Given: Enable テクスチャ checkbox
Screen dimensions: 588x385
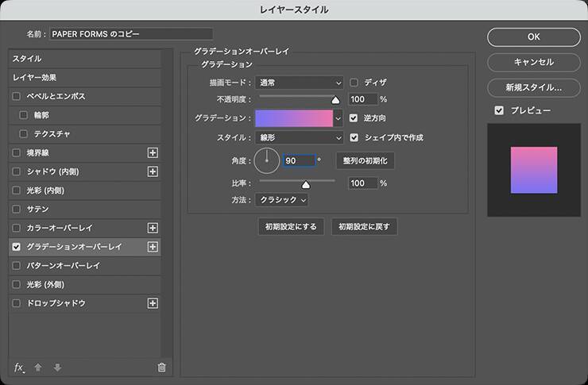Looking at the screenshot, I should pos(23,133).
